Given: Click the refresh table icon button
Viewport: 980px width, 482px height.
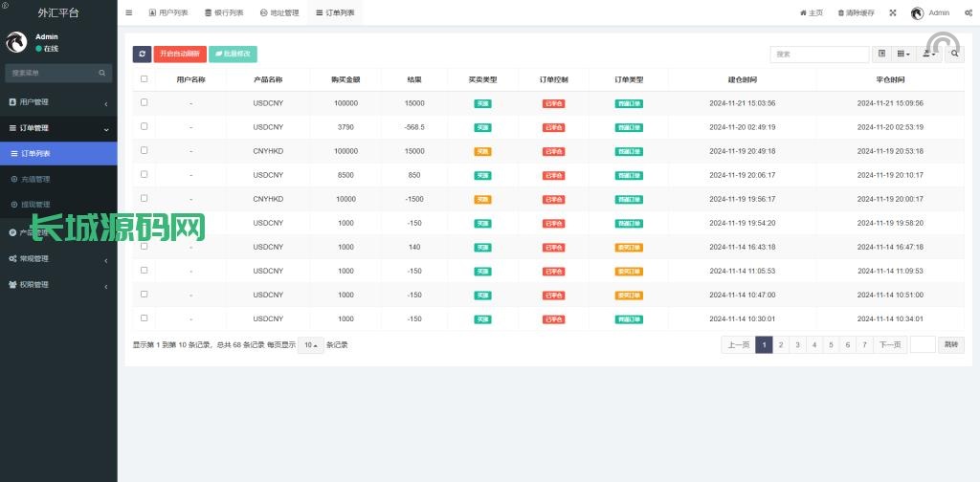Looking at the screenshot, I should click(x=142, y=55).
